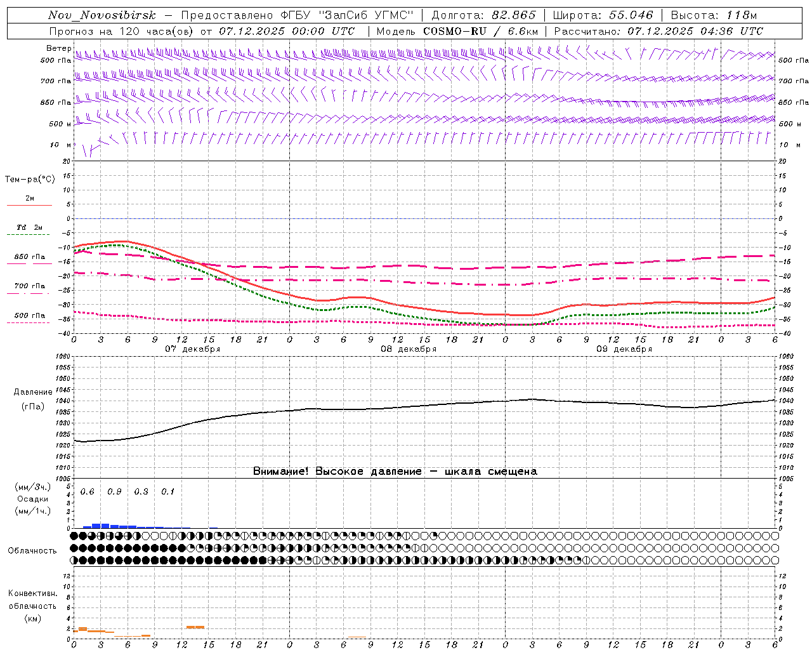Click the Высота: 118м value
Image resolution: width=812 pixels, height=650 pixels.
[x=714, y=15]
